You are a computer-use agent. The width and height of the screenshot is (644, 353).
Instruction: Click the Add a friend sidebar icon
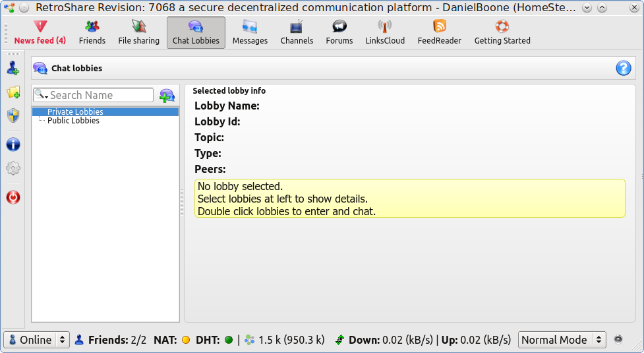[x=13, y=68]
